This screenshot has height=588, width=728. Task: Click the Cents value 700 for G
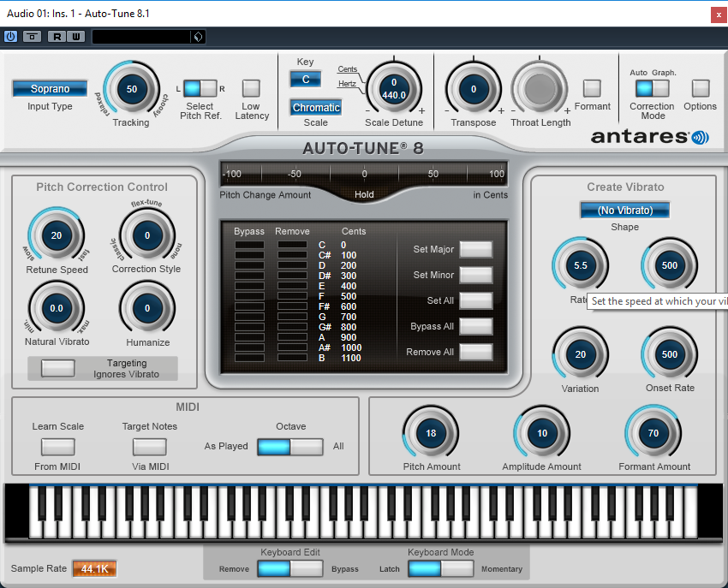(349, 317)
